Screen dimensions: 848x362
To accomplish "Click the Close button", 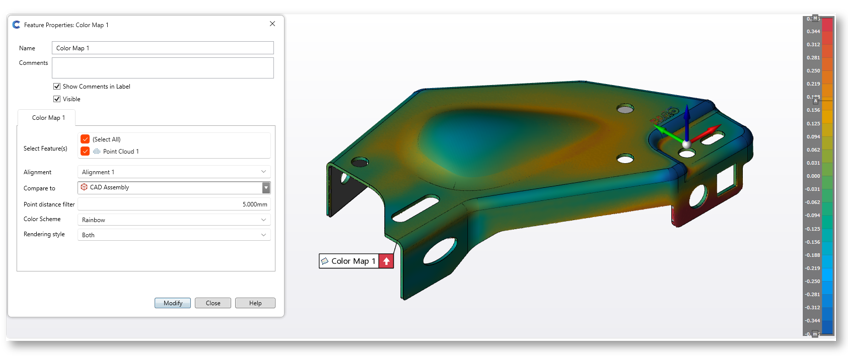I will 213,303.
